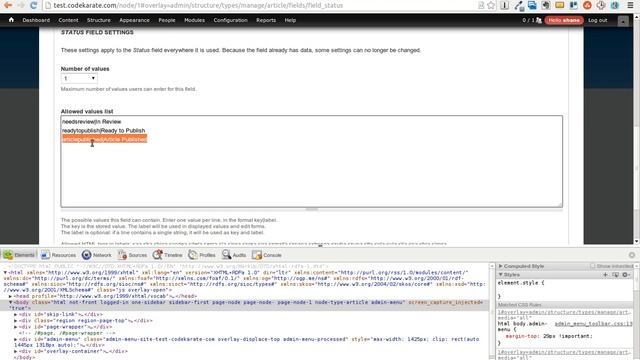Click the teal round extension icon

click(615, 5)
